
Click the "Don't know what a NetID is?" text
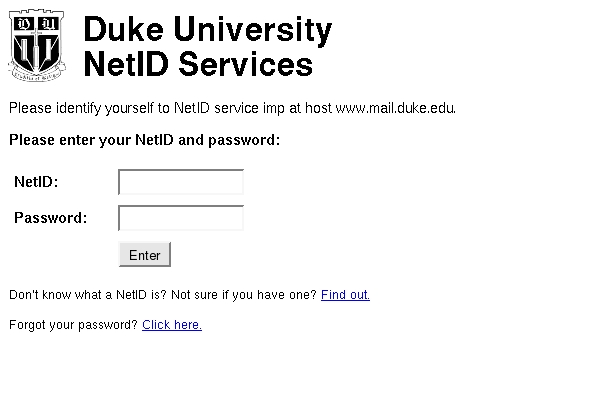click(88, 295)
